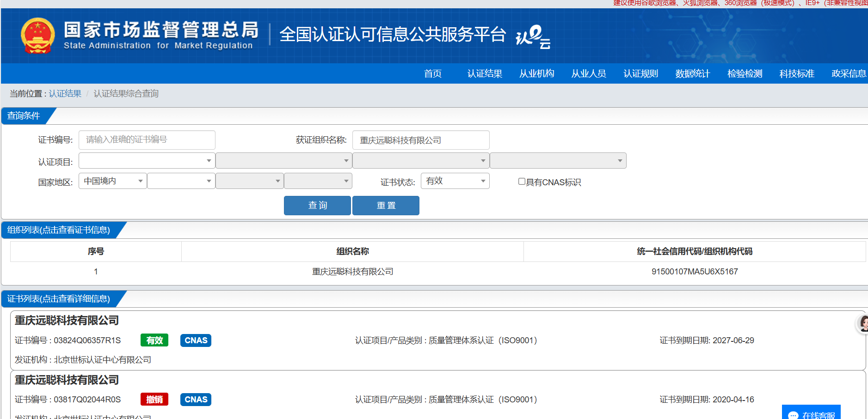
Task: Select organization row 重庆远聪科技有限公司 in table
Action: 438,272
